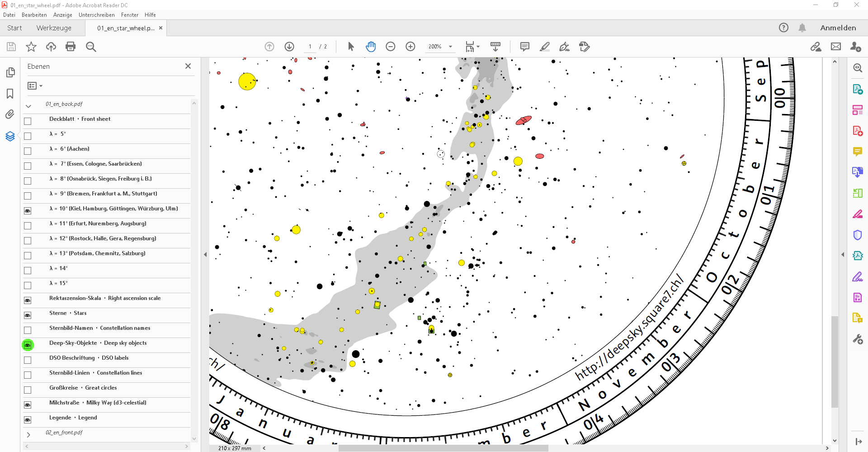868x452 pixels.
Task: Click the star bookmark favorite icon
Action: 31,47
